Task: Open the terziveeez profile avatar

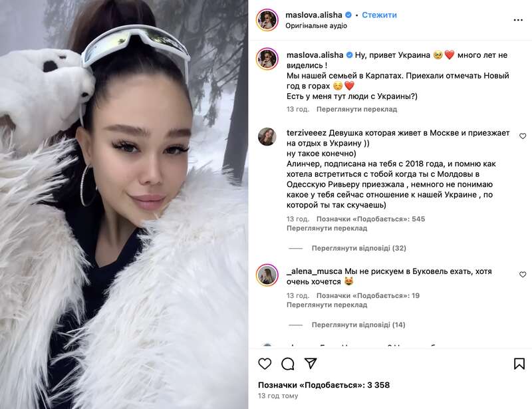Action: (x=267, y=136)
